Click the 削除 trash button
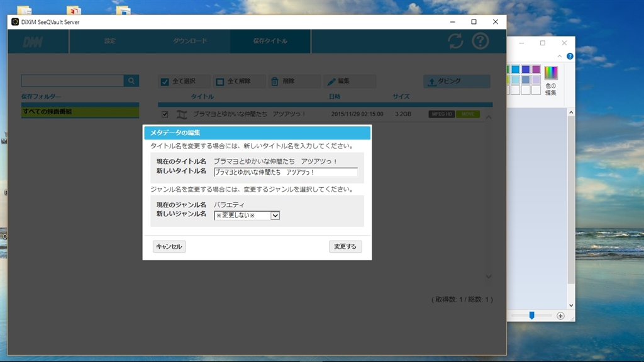 click(x=294, y=81)
